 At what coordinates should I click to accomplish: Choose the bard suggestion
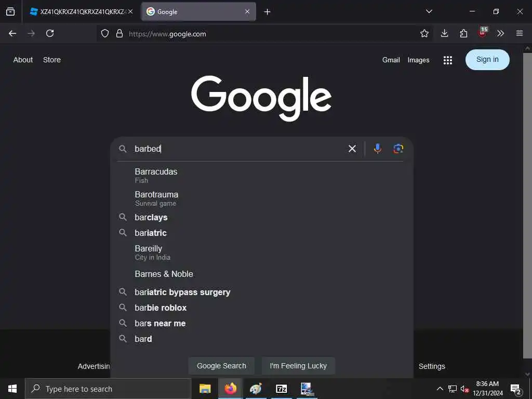tap(261, 339)
